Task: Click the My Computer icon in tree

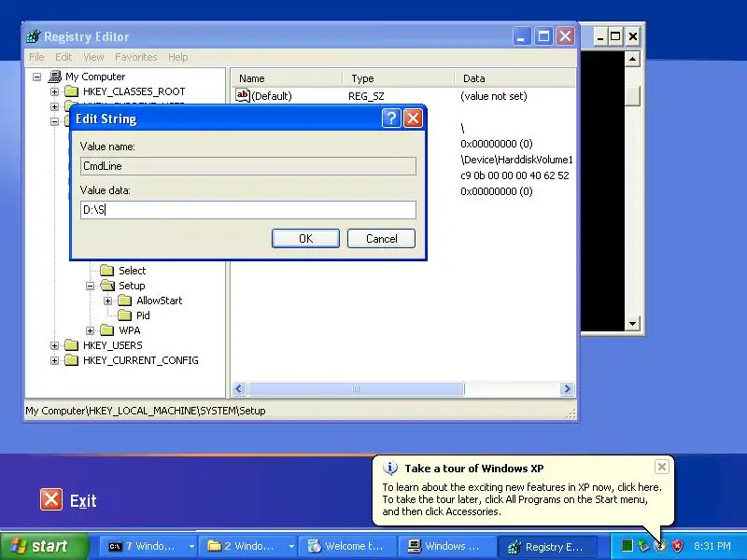Action: pos(55,77)
